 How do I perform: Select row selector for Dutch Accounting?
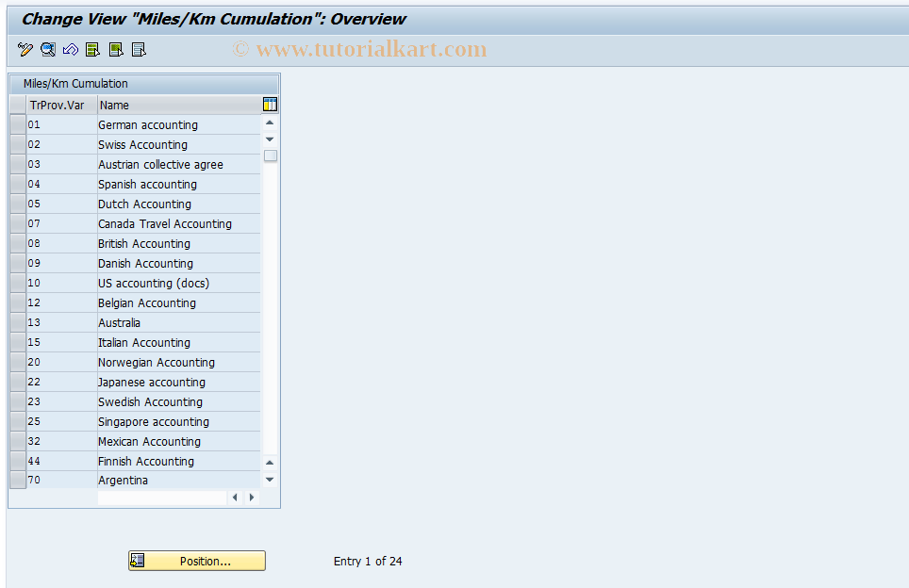tap(18, 204)
